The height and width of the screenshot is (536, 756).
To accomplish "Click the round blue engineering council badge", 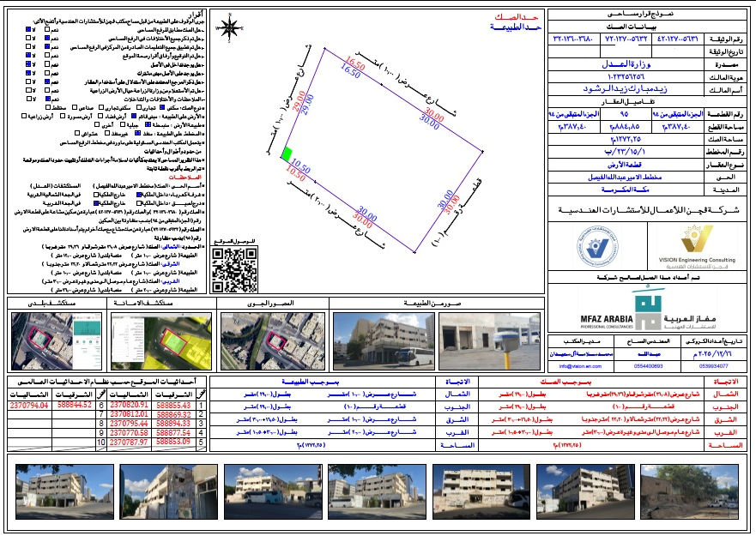I will coord(597,246).
